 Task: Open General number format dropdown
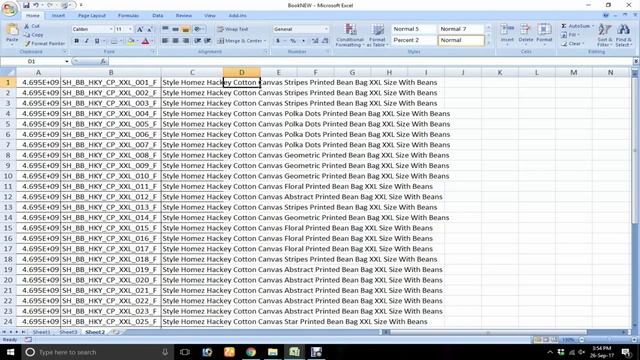click(x=326, y=29)
